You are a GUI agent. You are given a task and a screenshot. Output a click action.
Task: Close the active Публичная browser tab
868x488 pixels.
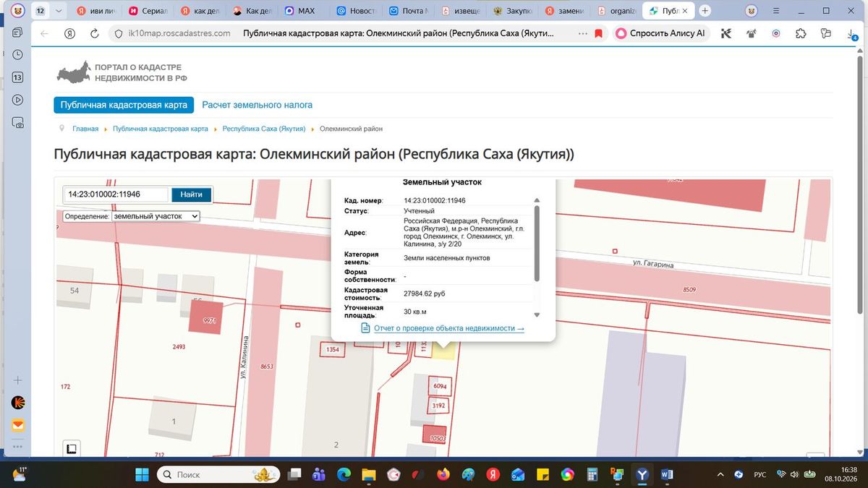coord(685,11)
